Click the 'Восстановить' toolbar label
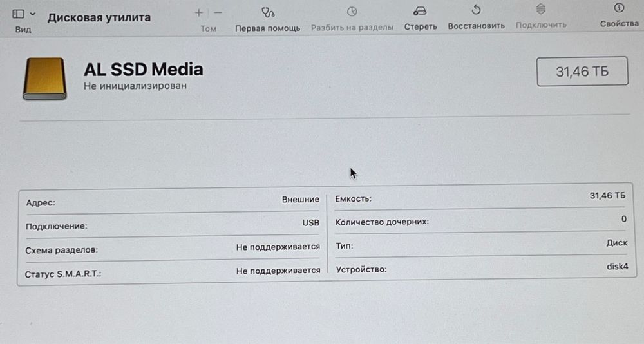This screenshot has height=344, width=644. click(x=476, y=26)
